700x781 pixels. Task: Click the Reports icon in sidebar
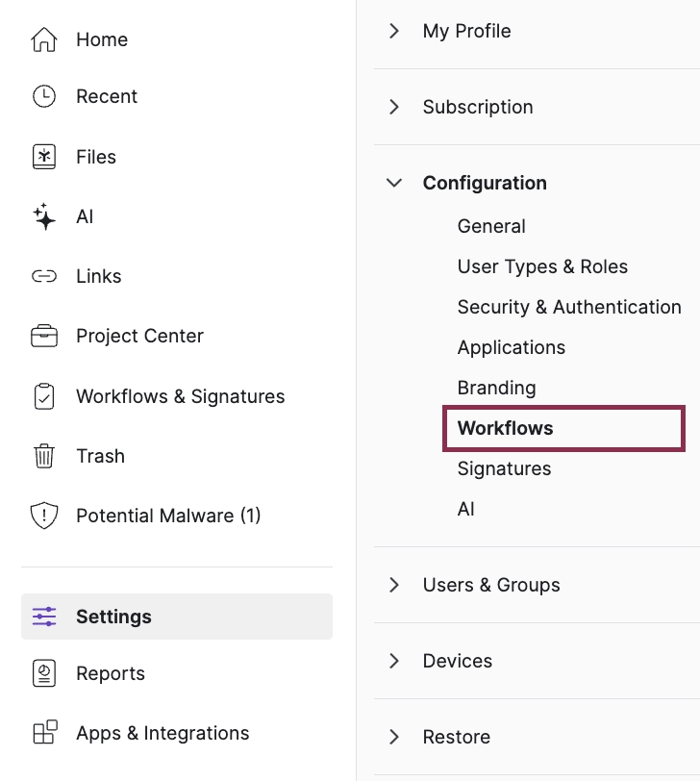[44, 673]
